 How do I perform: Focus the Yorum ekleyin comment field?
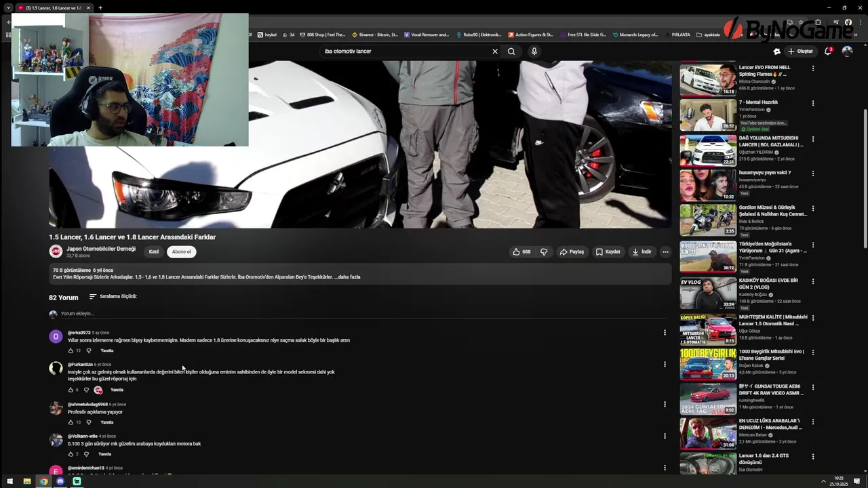[x=363, y=314]
